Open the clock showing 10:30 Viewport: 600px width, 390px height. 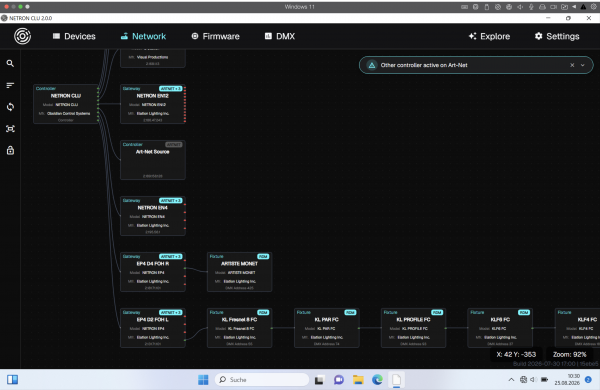click(x=567, y=380)
